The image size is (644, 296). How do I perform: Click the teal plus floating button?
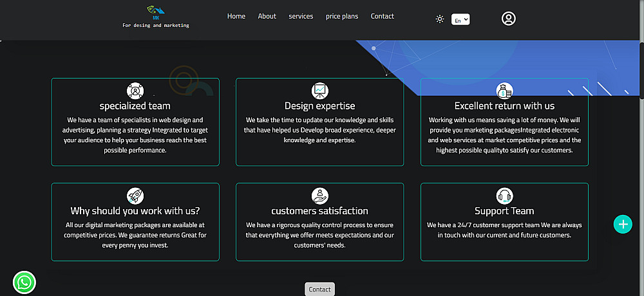point(623,224)
